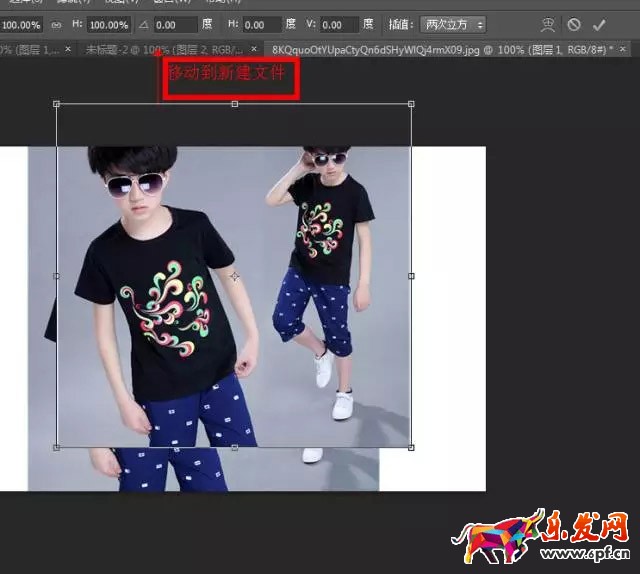Click the cancel transform icon
The width and height of the screenshot is (640, 574).
tap(573, 24)
